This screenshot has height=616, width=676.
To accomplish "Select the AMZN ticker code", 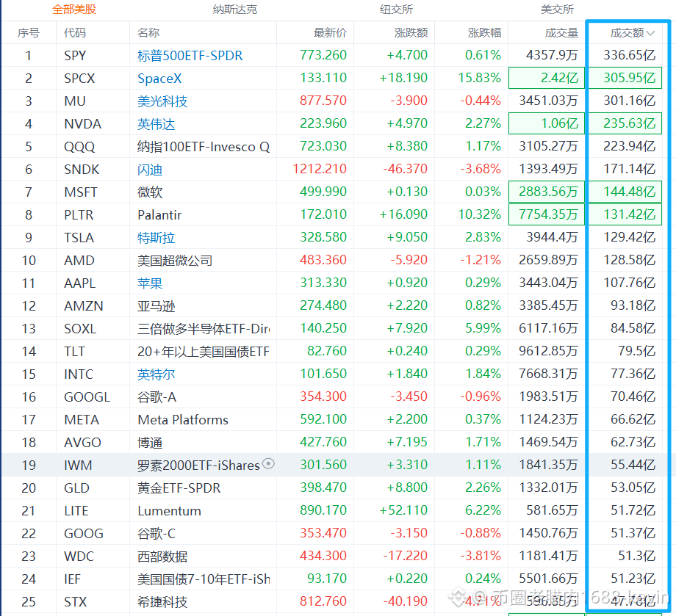I will tap(84, 306).
